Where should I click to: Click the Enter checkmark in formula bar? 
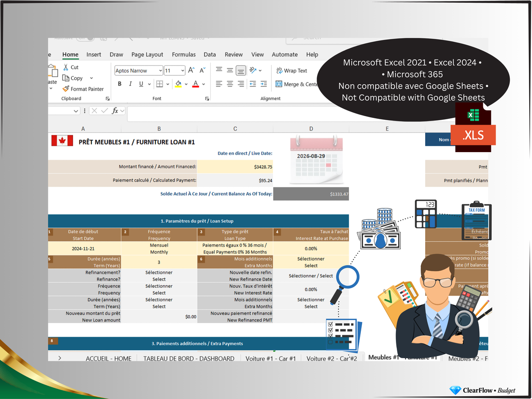(x=104, y=111)
